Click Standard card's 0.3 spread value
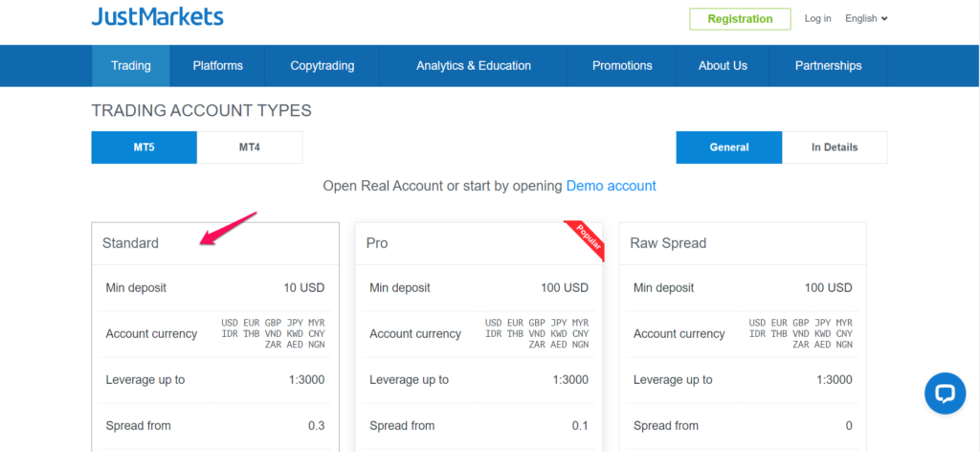 (x=316, y=426)
